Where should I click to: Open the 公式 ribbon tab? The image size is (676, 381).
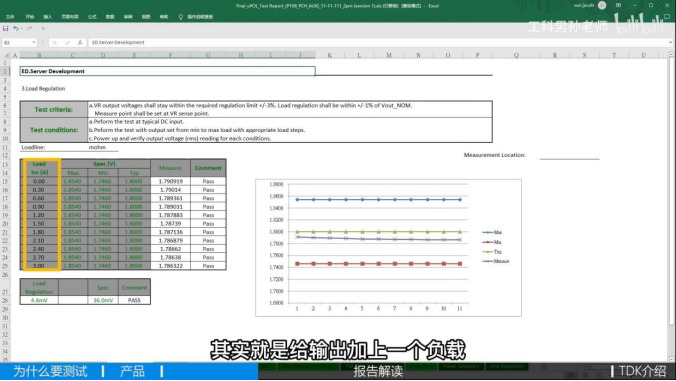coord(92,17)
